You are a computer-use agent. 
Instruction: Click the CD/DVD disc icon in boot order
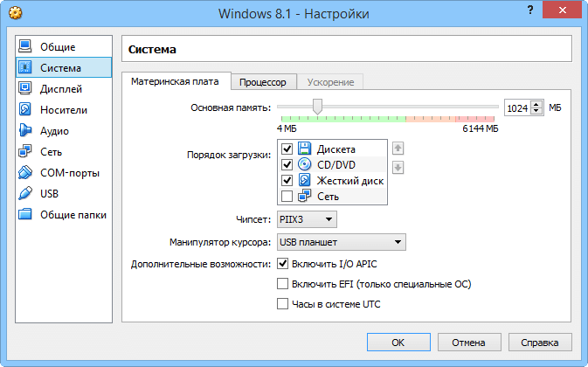coord(305,164)
